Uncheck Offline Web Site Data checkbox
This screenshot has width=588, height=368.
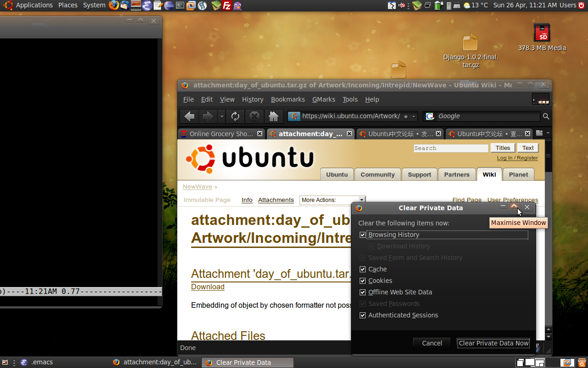362,292
